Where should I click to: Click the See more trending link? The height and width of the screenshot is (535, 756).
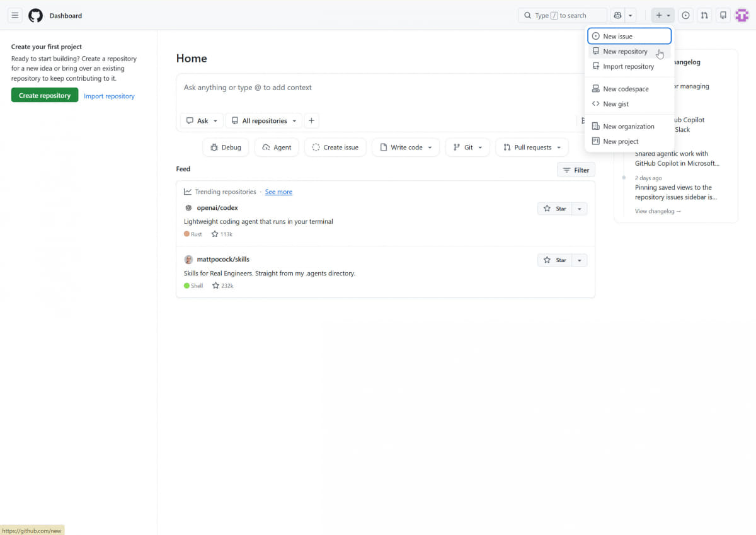tap(278, 192)
